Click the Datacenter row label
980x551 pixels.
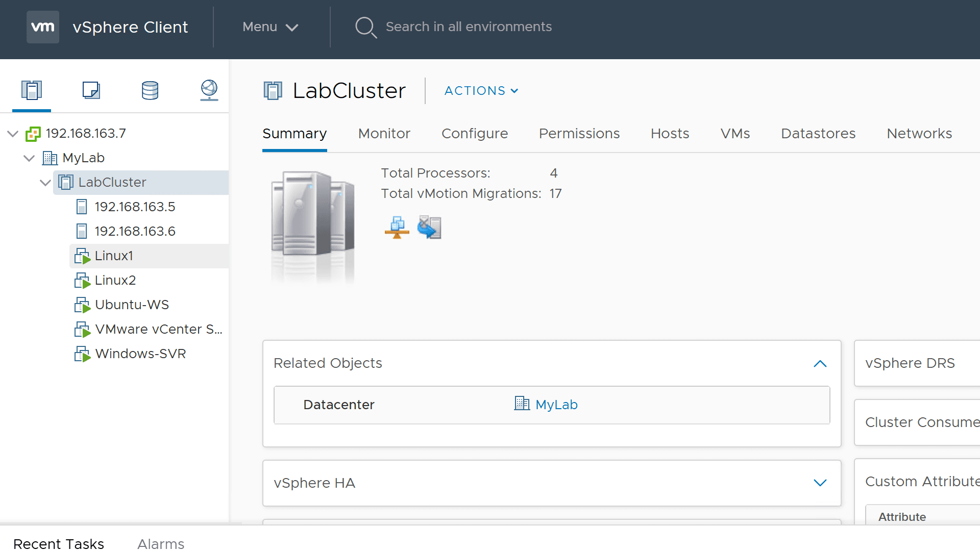coord(339,405)
